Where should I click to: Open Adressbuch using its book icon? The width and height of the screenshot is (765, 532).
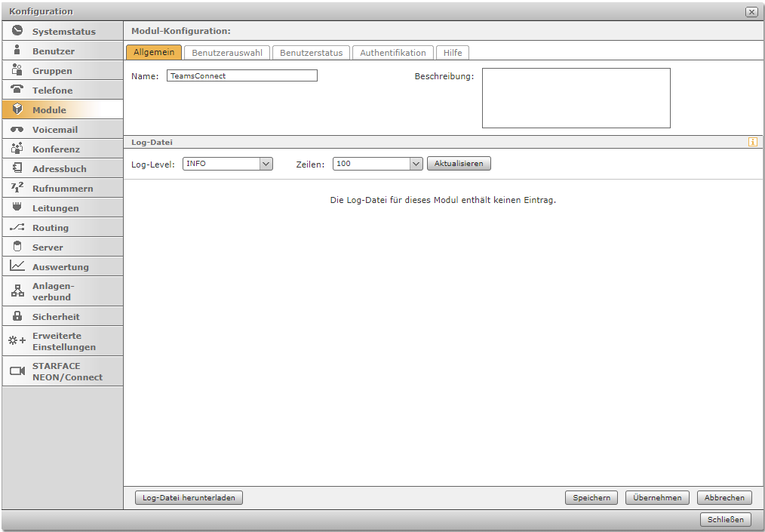tap(17, 168)
